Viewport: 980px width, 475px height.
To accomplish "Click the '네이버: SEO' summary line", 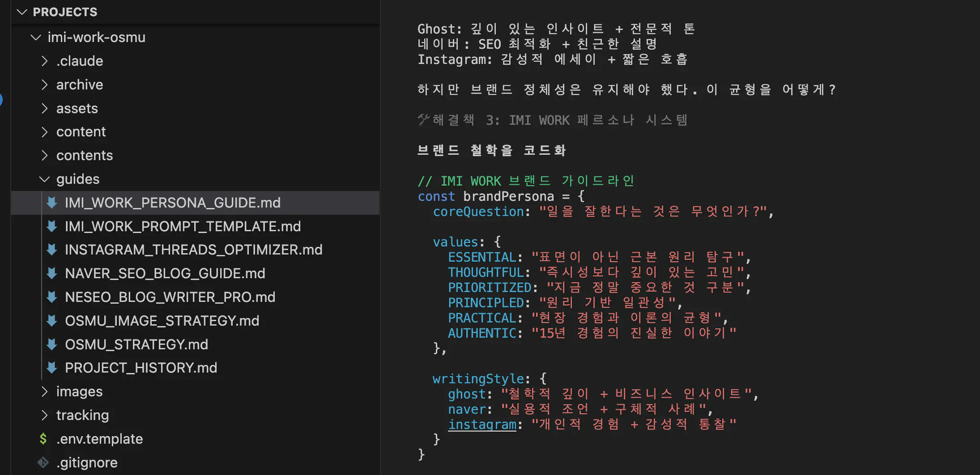I will point(537,44).
